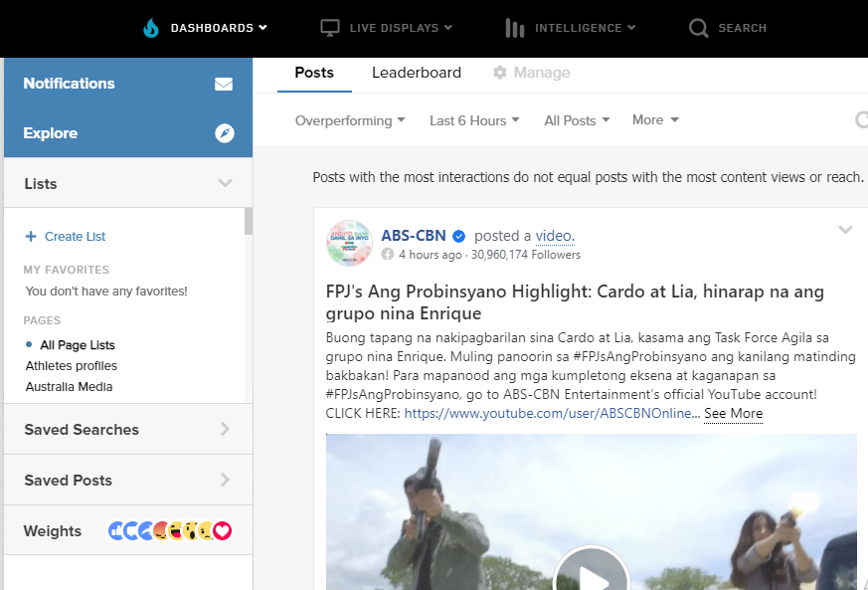Click the heart Love reaction icon in Weights
The image size is (868, 590).
click(223, 530)
